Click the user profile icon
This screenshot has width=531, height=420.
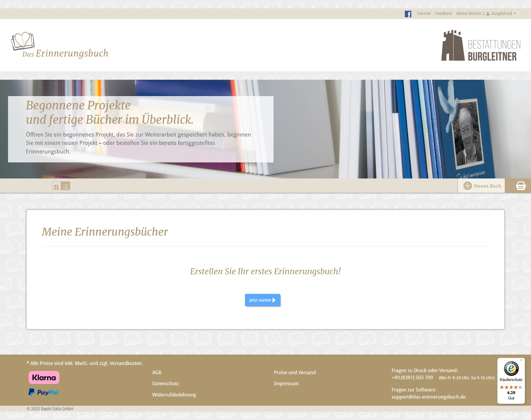pyautogui.click(x=488, y=14)
